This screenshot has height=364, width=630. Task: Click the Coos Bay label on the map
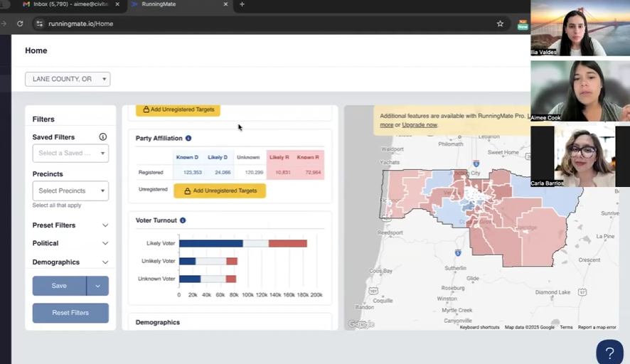(x=380, y=271)
